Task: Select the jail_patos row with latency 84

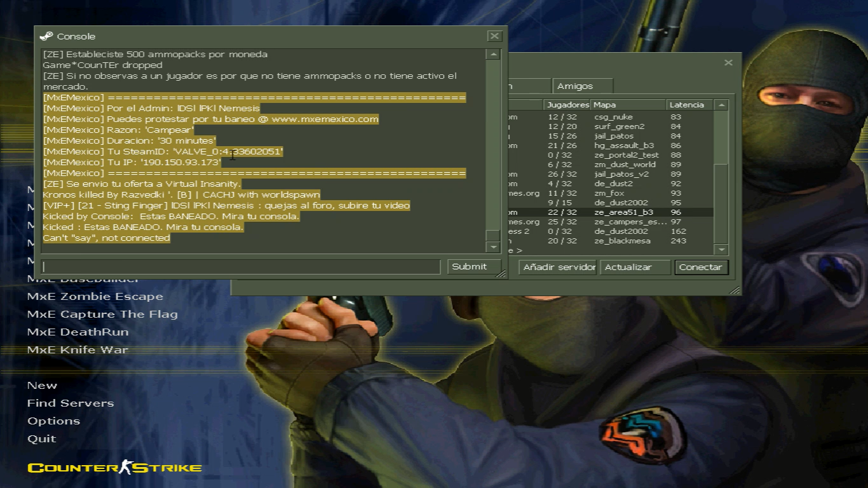Action: [611, 136]
